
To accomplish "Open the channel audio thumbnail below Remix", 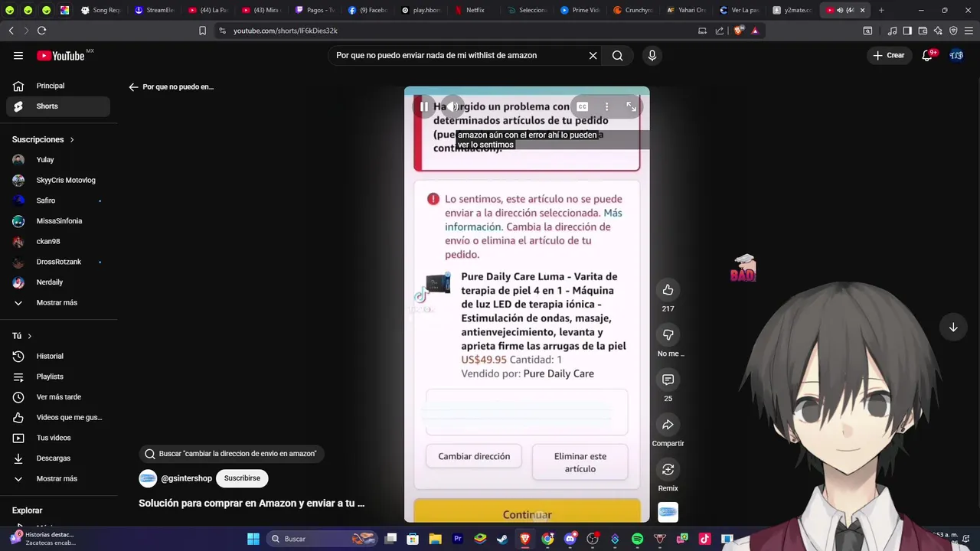I will [668, 512].
